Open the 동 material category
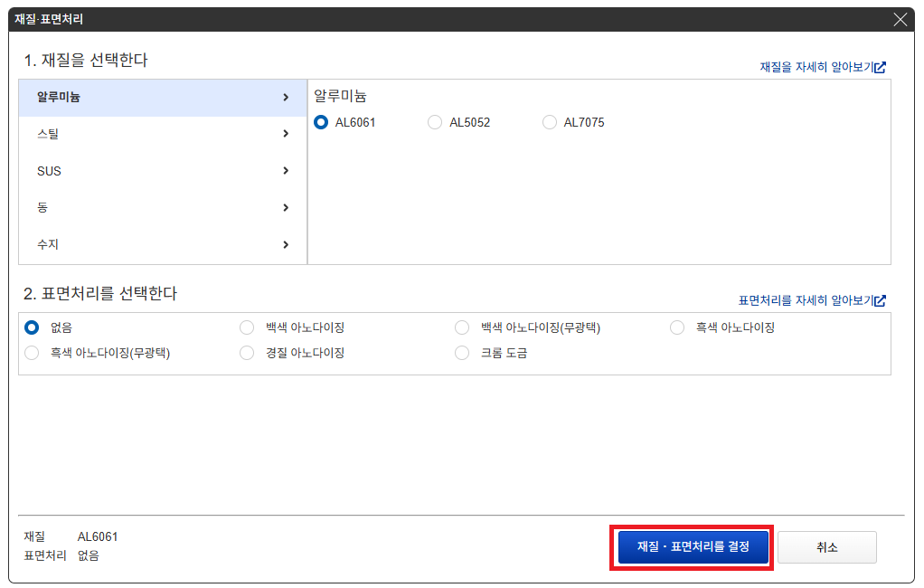The height and width of the screenshot is (588, 924). pyautogui.click(x=163, y=207)
